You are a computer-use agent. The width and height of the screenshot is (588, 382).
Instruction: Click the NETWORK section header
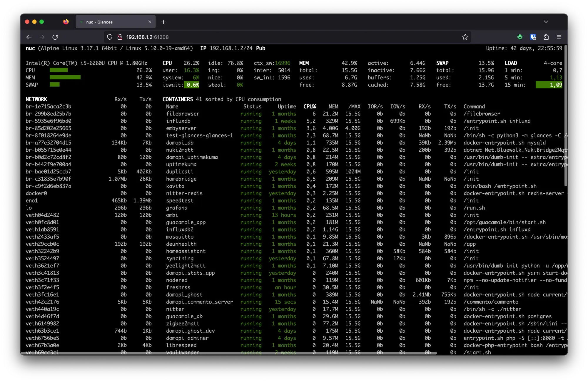click(36, 99)
